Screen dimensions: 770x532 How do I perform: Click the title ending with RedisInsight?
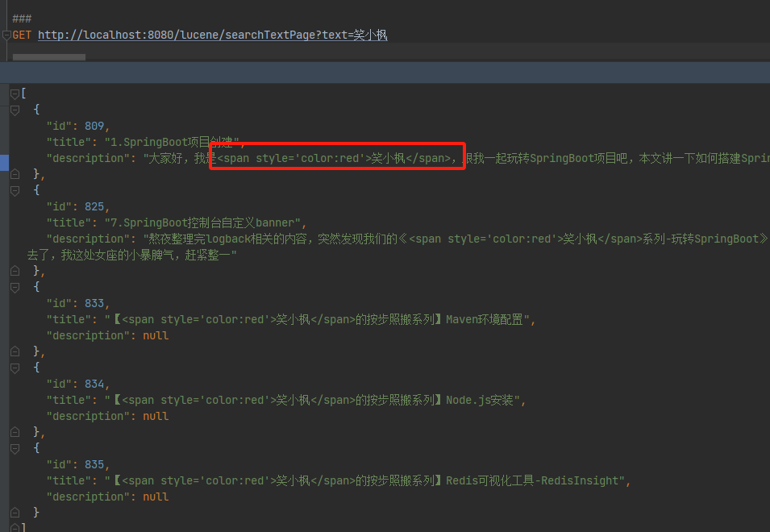[x=364, y=480]
